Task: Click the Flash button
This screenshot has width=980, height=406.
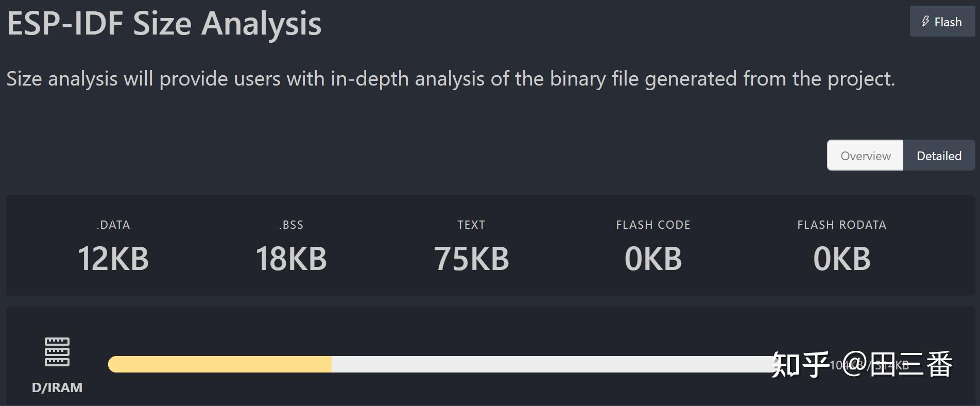Action: [x=942, y=22]
